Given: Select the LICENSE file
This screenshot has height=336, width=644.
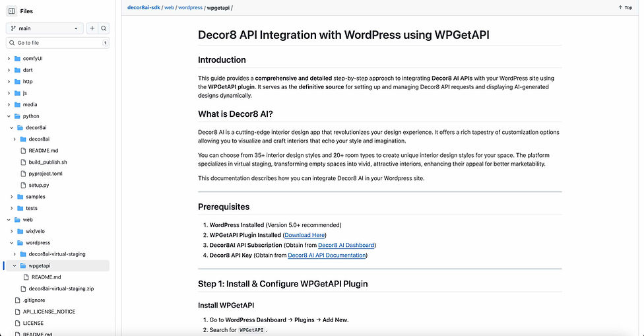Looking at the screenshot, I should point(33,323).
